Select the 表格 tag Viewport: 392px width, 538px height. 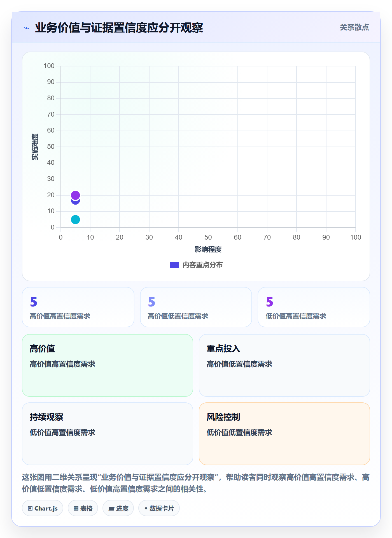coord(83,508)
